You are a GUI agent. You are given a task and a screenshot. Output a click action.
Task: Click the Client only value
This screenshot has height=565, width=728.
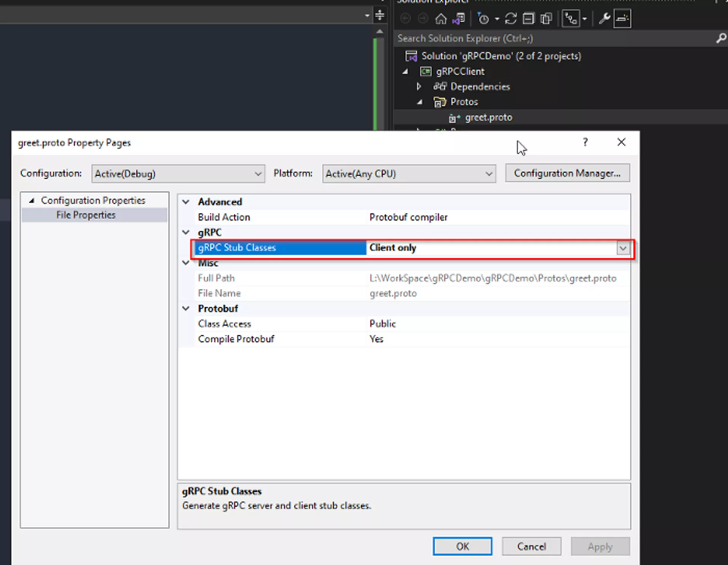[x=393, y=248]
